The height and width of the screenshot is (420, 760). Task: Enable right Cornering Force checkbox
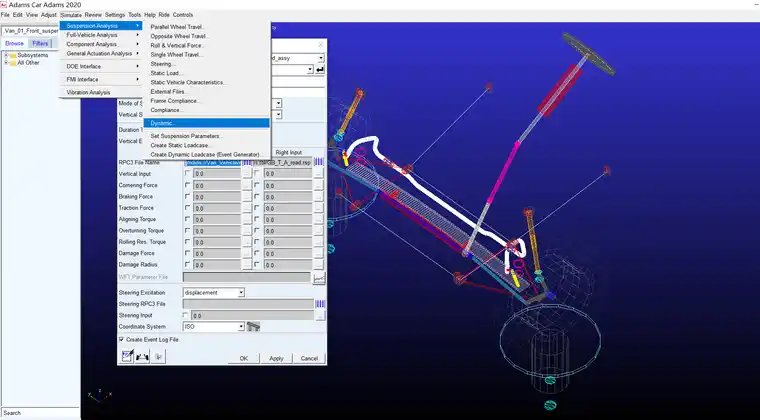(x=257, y=185)
